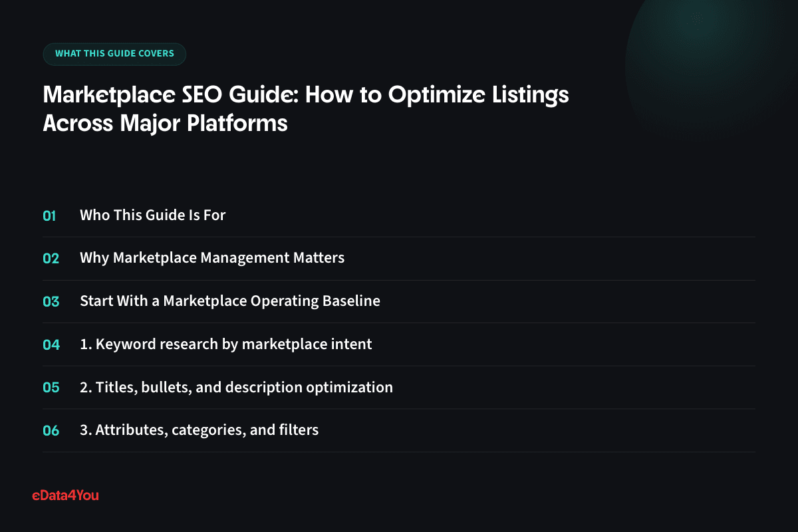Click the number 05 marker
Image resolution: width=798 pixels, height=532 pixels.
pos(51,387)
